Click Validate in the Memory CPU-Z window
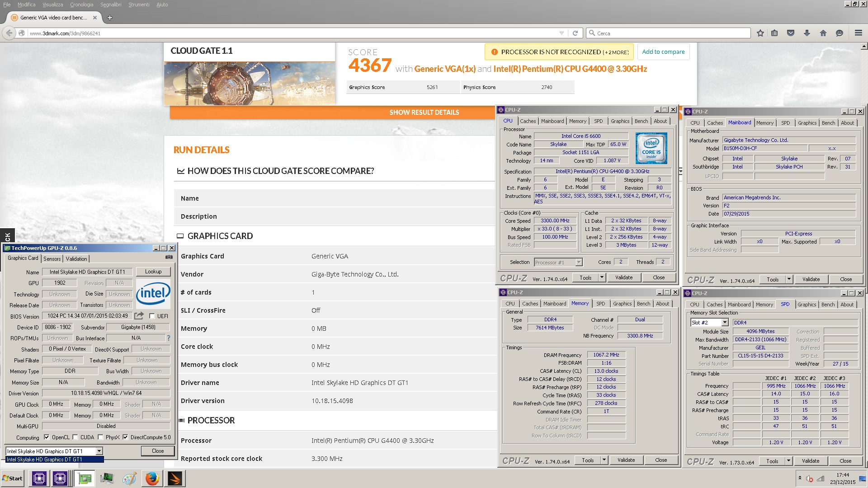 click(626, 460)
